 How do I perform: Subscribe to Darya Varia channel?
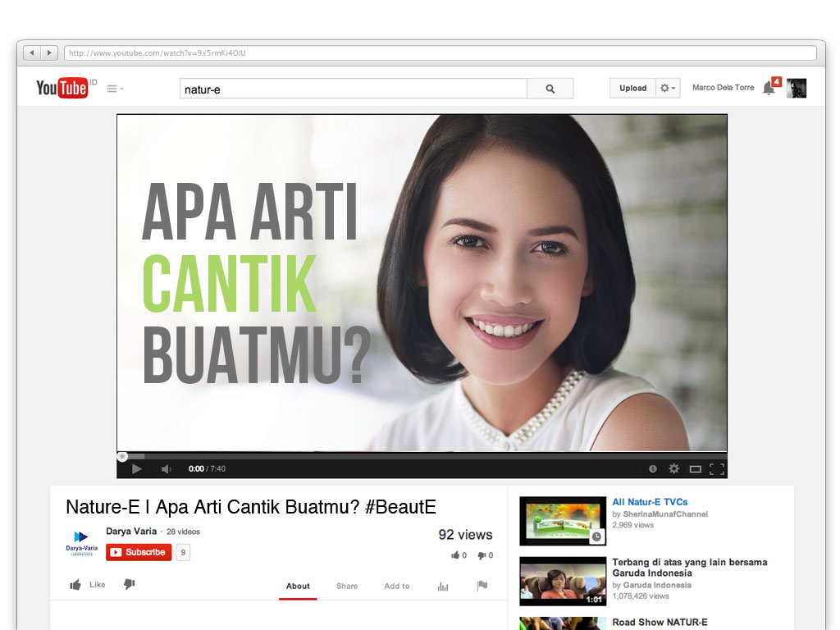pos(139,552)
